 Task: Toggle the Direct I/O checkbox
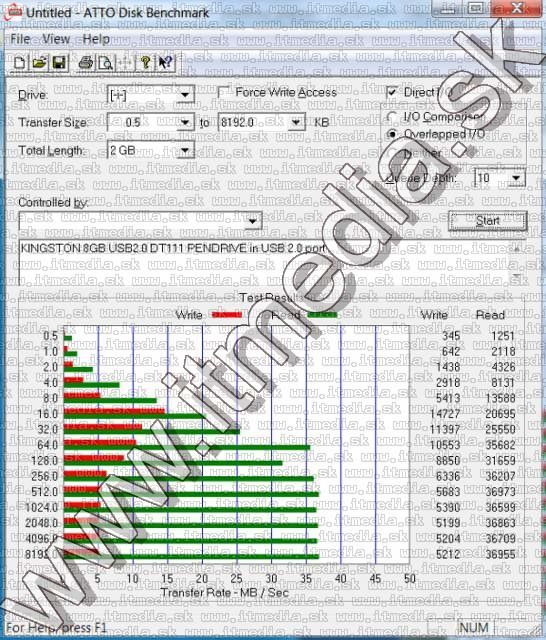[x=392, y=92]
